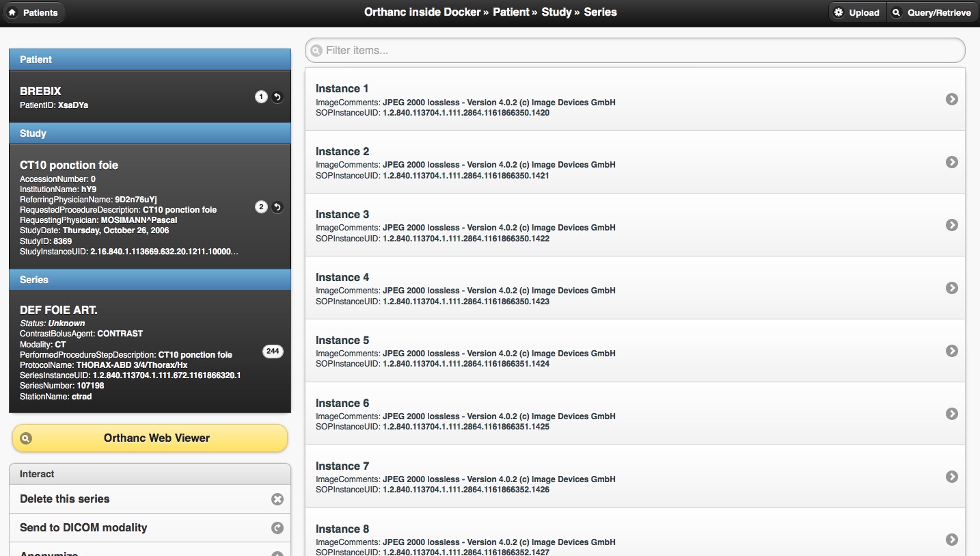Open Instance 2 using its chevron arrow
980x556 pixels.
click(x=951, y=162)
